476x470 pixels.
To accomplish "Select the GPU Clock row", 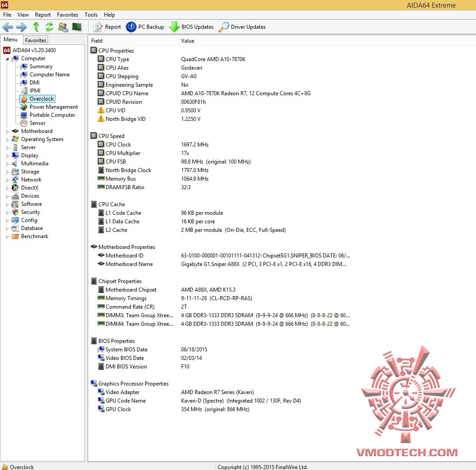I will click(x=222, y=409).
